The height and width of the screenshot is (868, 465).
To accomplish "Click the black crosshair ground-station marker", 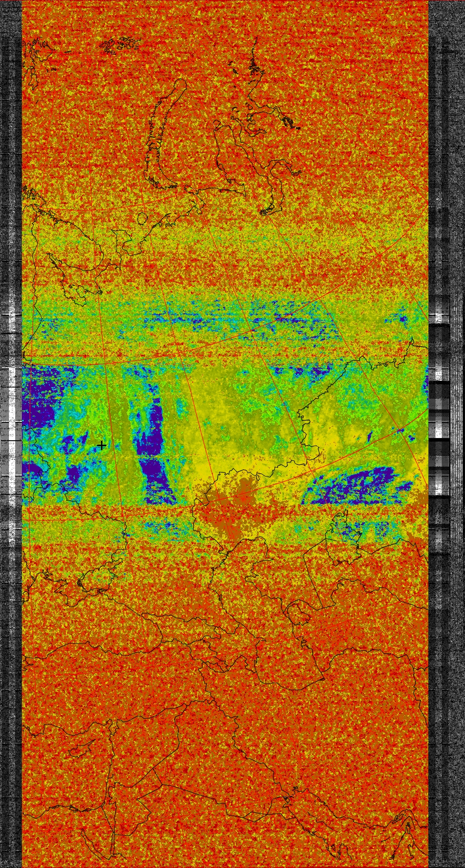I will 102,445.
